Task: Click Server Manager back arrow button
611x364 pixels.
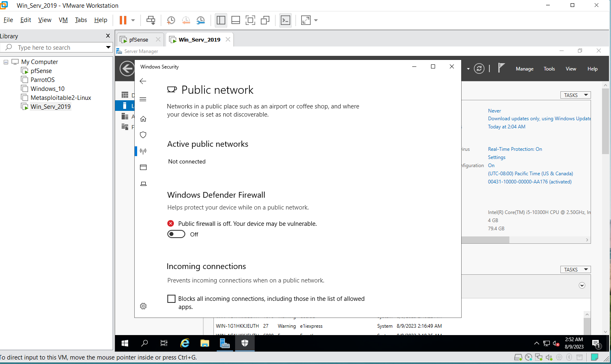Action: pyautogui.click(x=127, y=68)
